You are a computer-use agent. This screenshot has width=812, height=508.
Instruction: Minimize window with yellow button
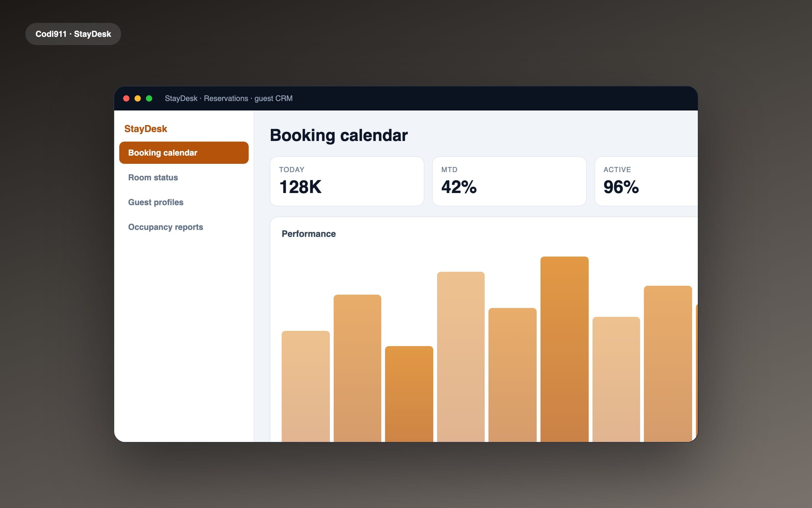click(x=138, y=98)
